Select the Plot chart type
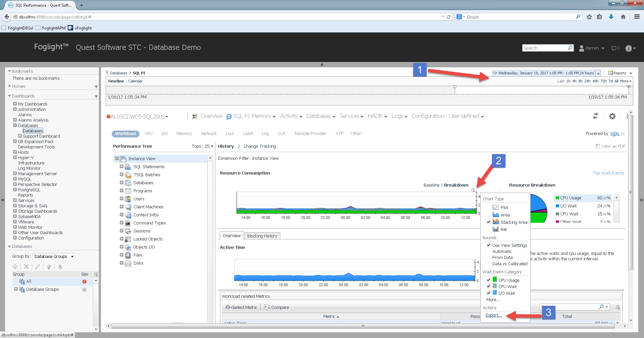 (x=504, y=207)
